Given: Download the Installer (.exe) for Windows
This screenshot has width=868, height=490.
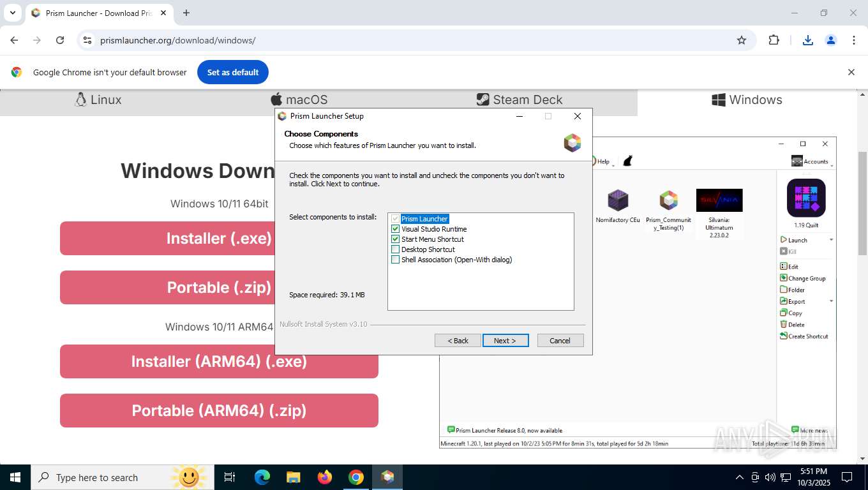Looking at the screenshot, I should pos(219,238).
